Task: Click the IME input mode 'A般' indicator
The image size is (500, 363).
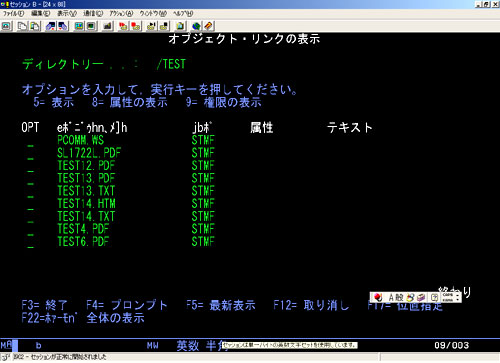Action: (x=396, y=297)
